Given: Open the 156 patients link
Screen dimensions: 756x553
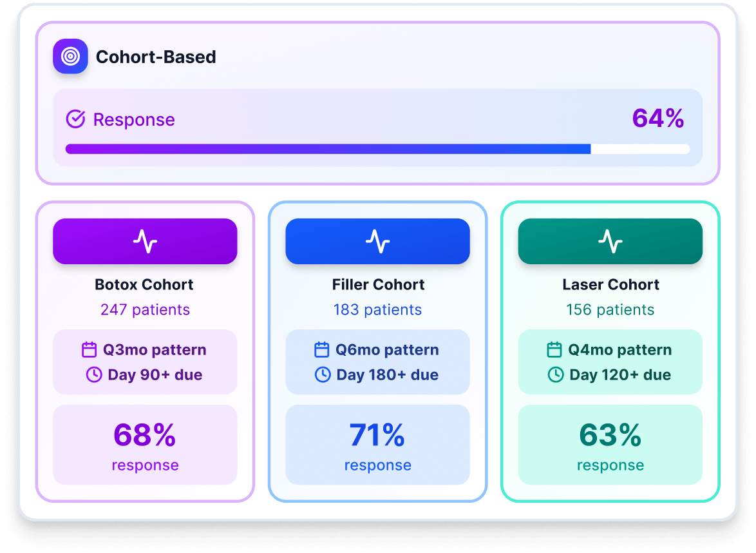Looking at the screenshot, I should pos(610,309).
